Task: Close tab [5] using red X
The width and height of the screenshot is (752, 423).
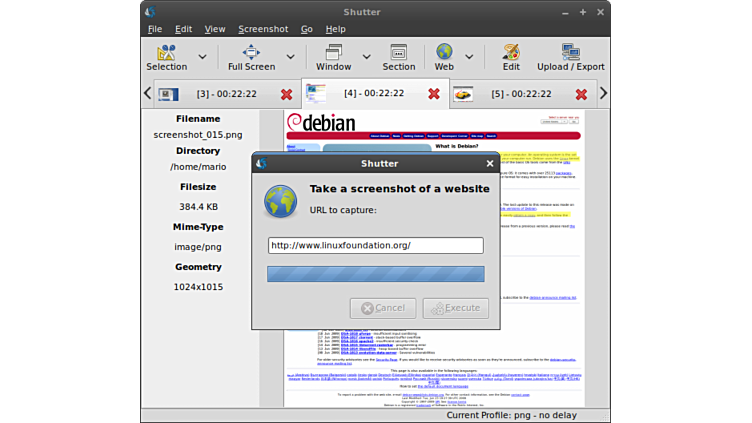Action: pos(581,94)
